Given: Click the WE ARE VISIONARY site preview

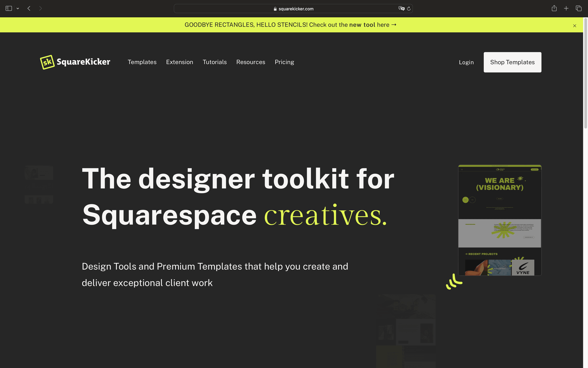Looking at the screenshot, I should (500, 220).
